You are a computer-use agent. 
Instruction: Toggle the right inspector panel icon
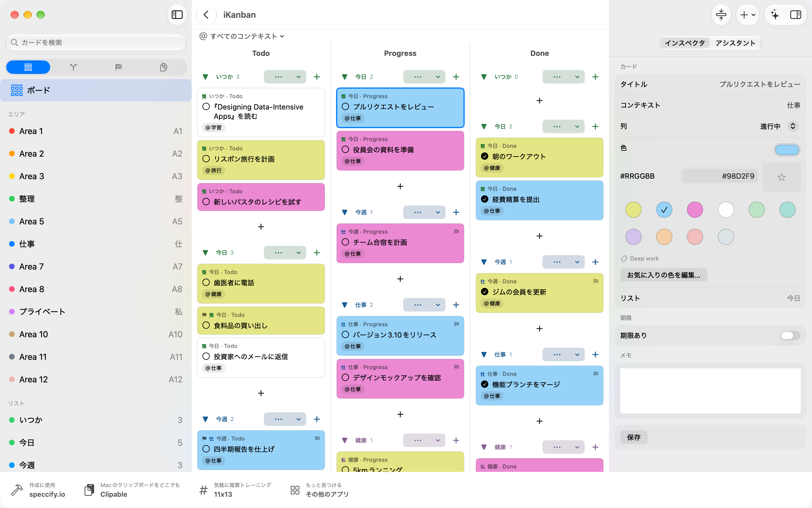pyautogui.click(x=796, y=15)
